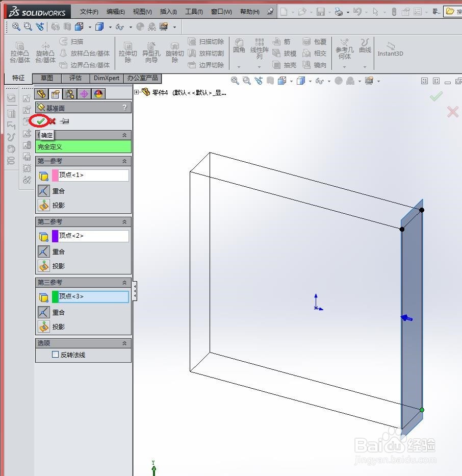This screenshot has height=476, width=462.
Task: Open the DimXpertManager tab icon
Action: coord(84,94)
